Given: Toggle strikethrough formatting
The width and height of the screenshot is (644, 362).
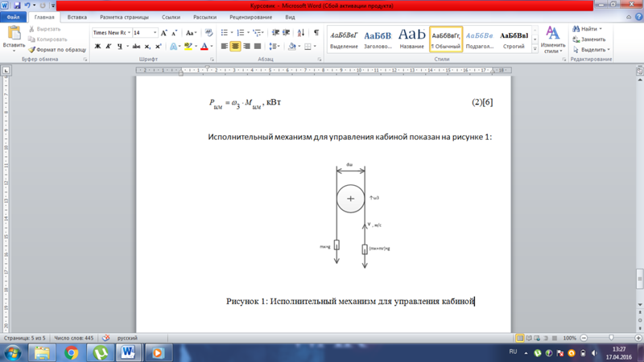Looking at the screenshot, I should coord(136,47).
